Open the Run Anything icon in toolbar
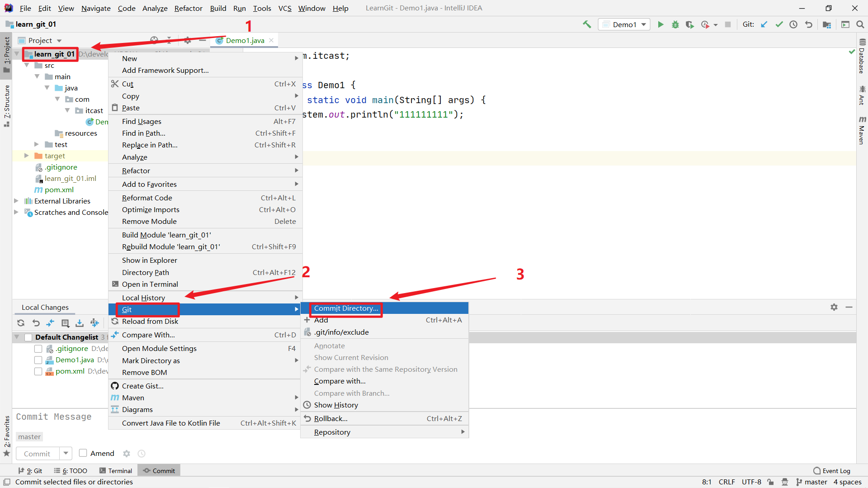Screen dimensions: 868x488 pyautogui.click(x=845, y=24)
